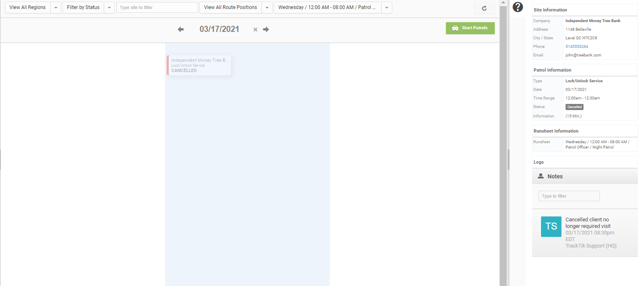Click the Filter by Status button
Image resolution: width=644 pixels, height=286 pixels.
83,8
